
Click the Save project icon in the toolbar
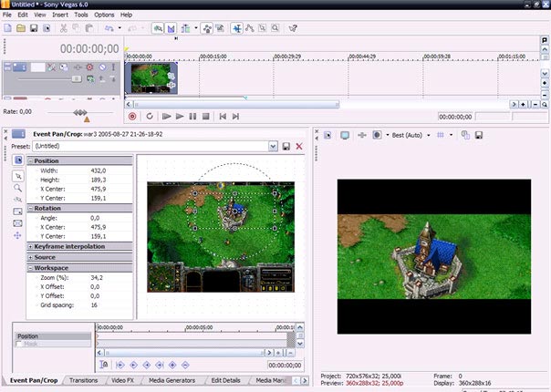click(34, 29)
